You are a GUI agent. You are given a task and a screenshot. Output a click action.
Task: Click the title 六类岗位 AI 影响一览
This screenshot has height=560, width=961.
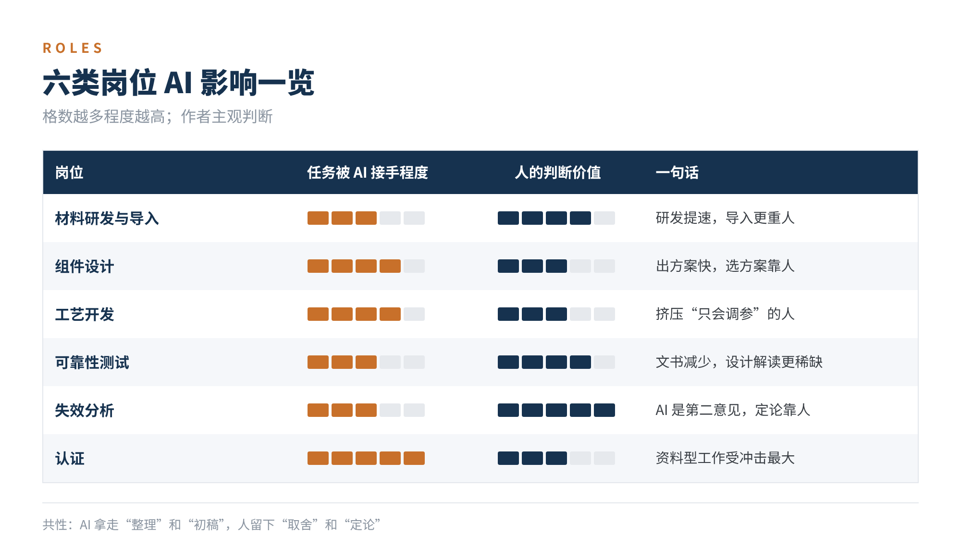pos(178,83)
